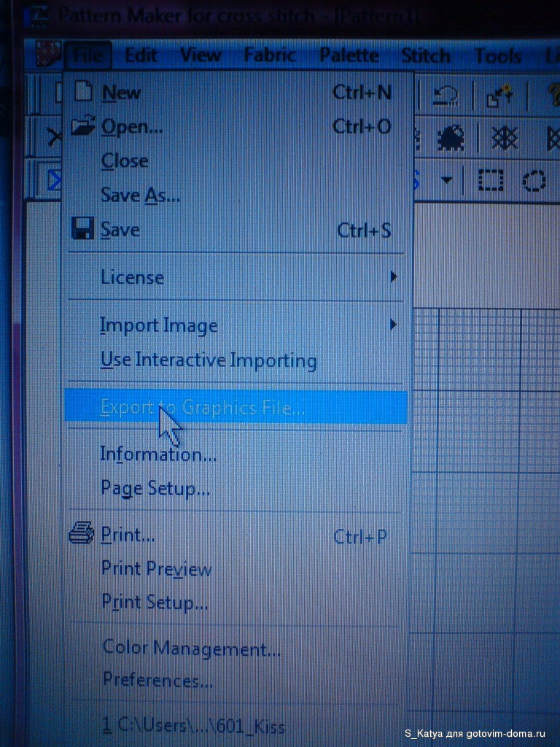Screen dimensions: 560x747
Task: Click the Undo toolbar icon
Action: pyautogui.click(x=445, y=97)
